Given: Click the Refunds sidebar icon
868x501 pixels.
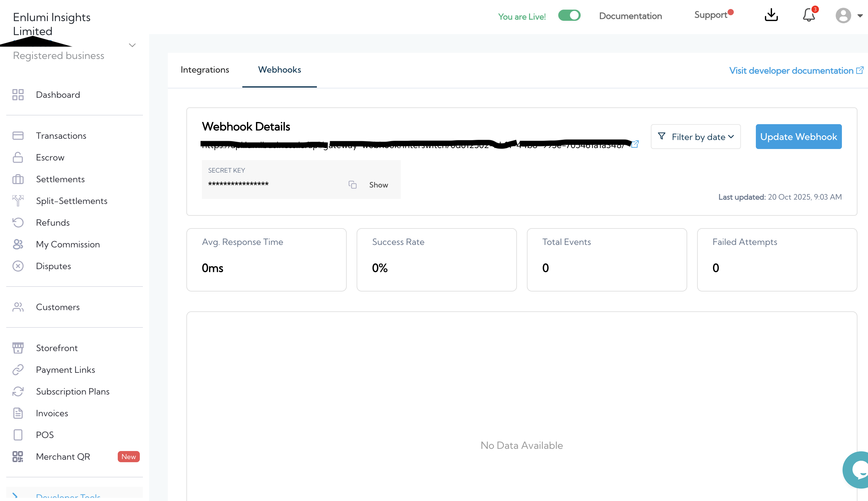Looking at the screenshot, I should [x=18, y=223].
